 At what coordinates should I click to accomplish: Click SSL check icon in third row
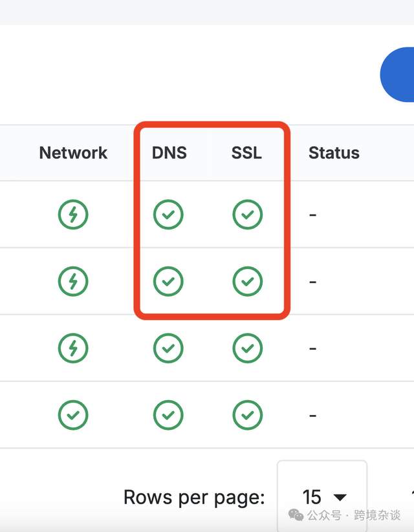247,348
